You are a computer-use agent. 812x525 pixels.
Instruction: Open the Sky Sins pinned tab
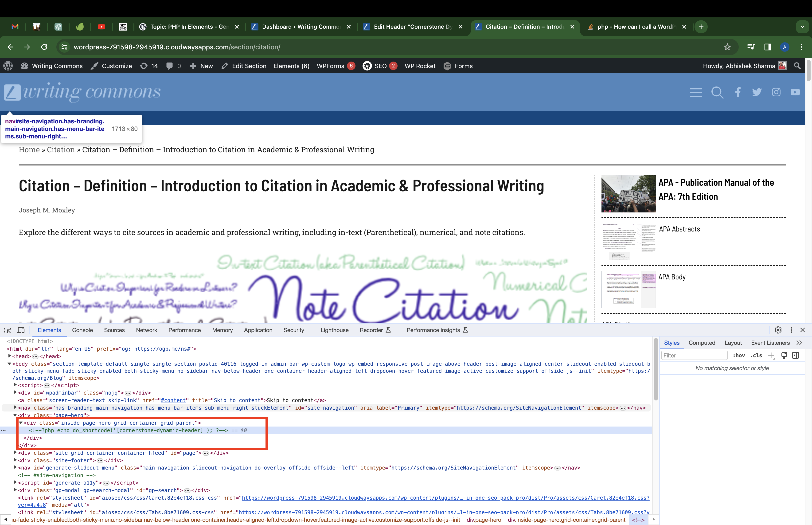(123, 27)
